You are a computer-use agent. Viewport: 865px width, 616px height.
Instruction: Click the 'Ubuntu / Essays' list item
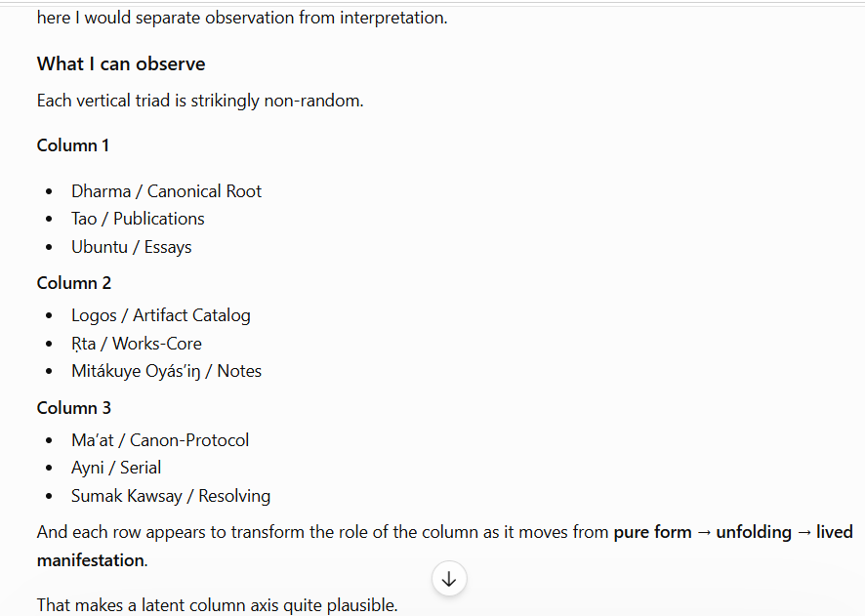tap(131, 247)
